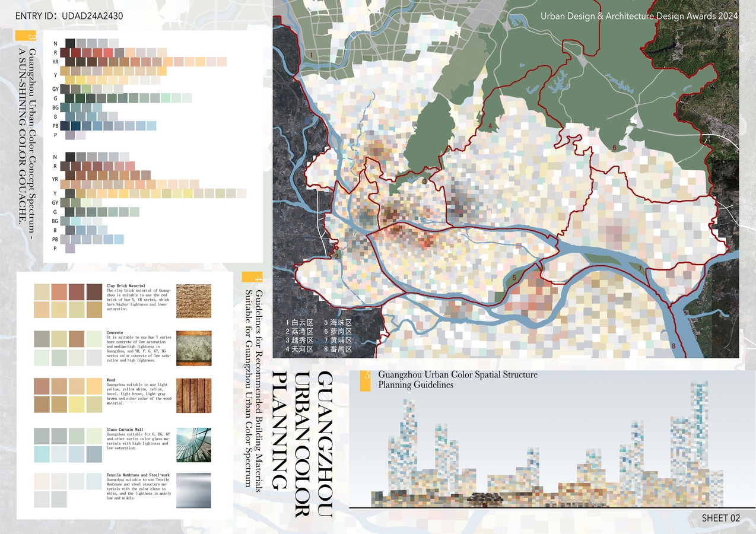Click the ENTRY ID UDAD24A2430 text
The image size is (756, 534).
pyautogui.click(x=69, y=16)
